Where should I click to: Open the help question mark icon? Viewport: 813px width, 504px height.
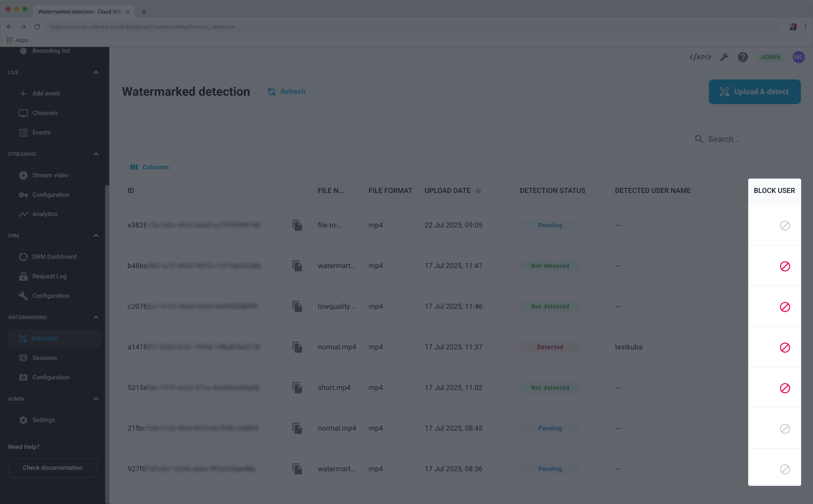[743, 57]
